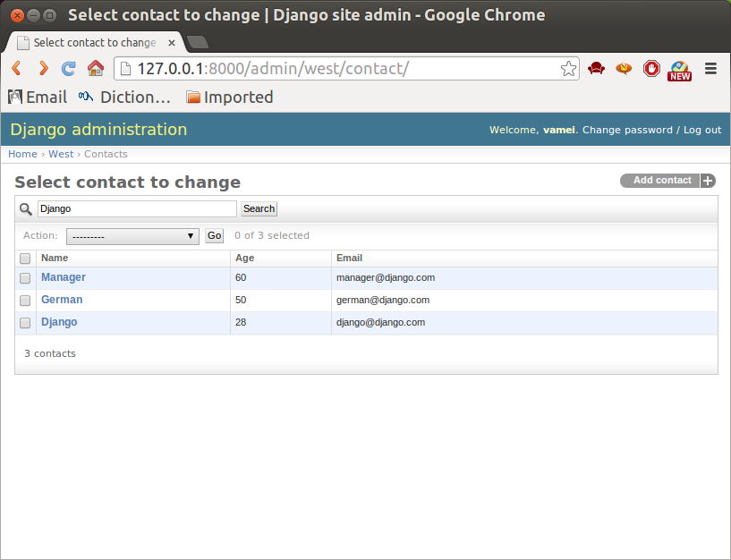Close the Chrome window with red button

pyautogui.click(x=17, y=16)
